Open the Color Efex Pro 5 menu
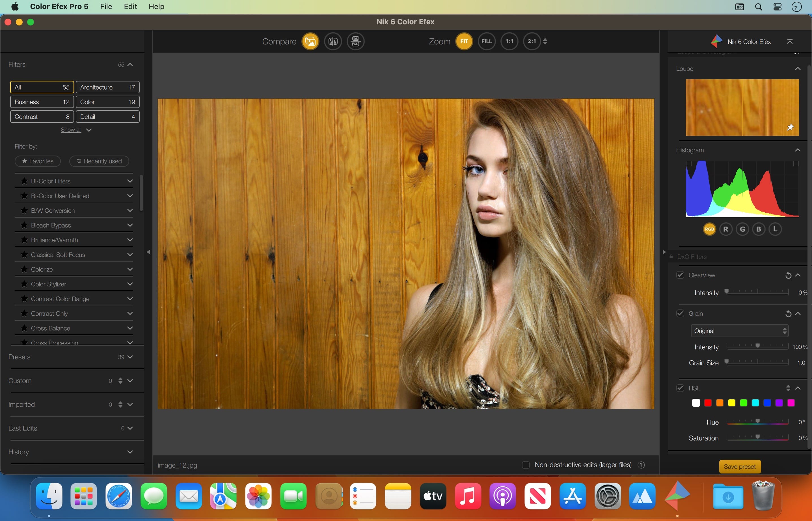Image resolution: width=812 pixels, height=521 pixels. [x=59, y=7]
